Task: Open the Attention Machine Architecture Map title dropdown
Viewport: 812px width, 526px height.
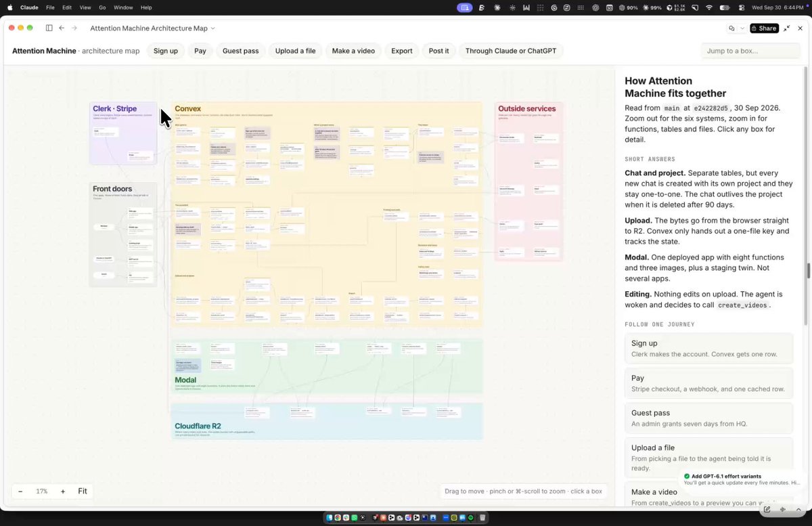Action: click(x=153, y=28)
